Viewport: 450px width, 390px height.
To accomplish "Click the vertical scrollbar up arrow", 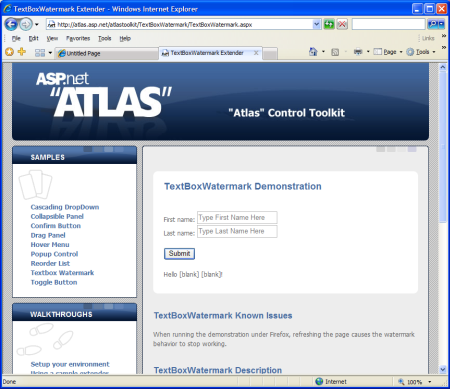I will (x=443, y=67).
